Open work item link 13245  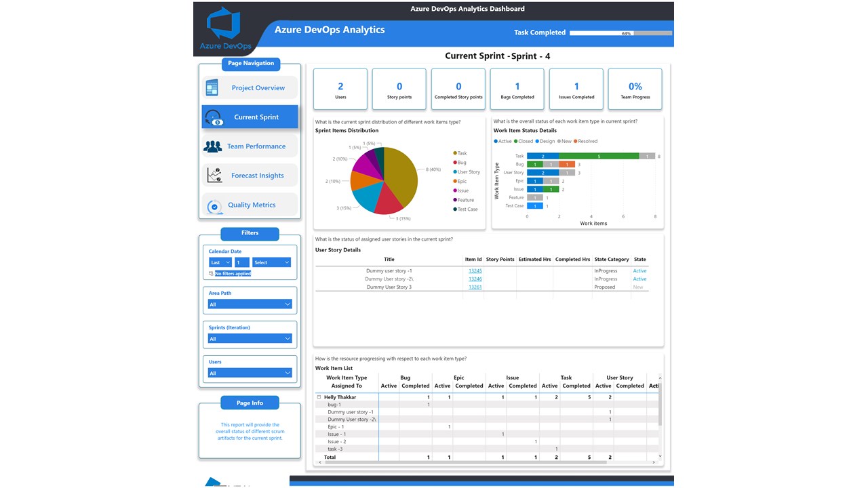coord(475,270)
